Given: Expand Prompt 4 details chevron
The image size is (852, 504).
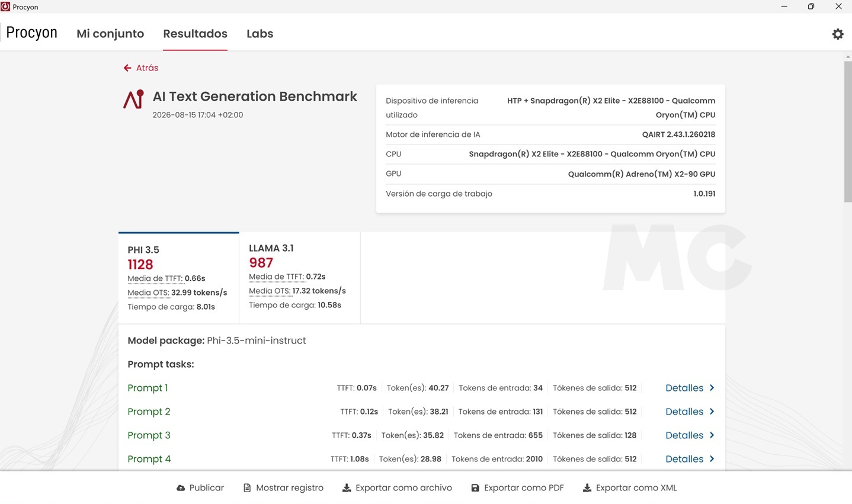Looking at the screenshot, I should pos(712,459).
